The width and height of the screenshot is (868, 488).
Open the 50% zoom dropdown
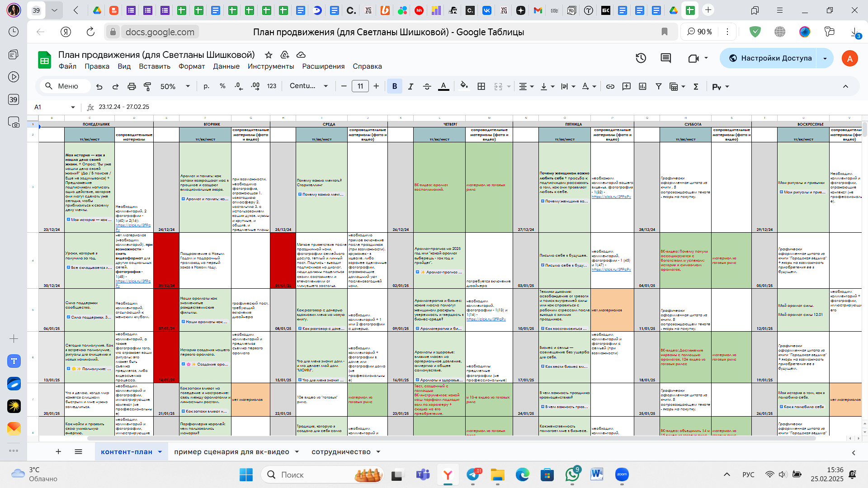click(x=175, y=86)
